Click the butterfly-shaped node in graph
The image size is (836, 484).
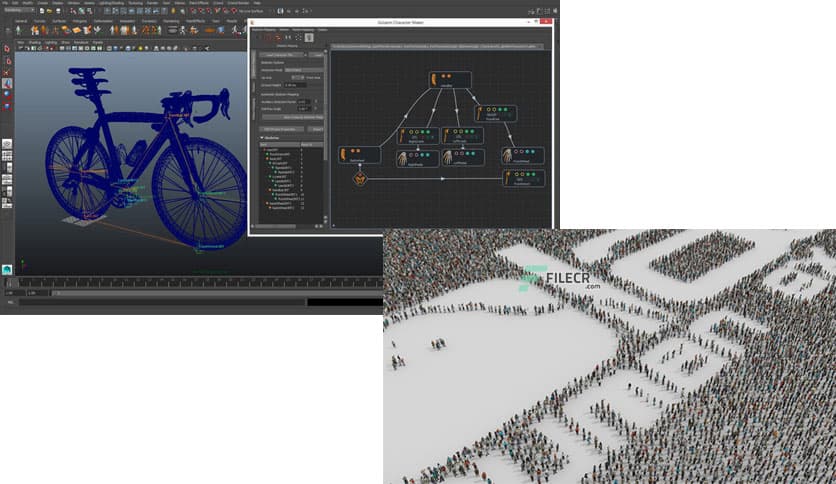click(360, 179)
